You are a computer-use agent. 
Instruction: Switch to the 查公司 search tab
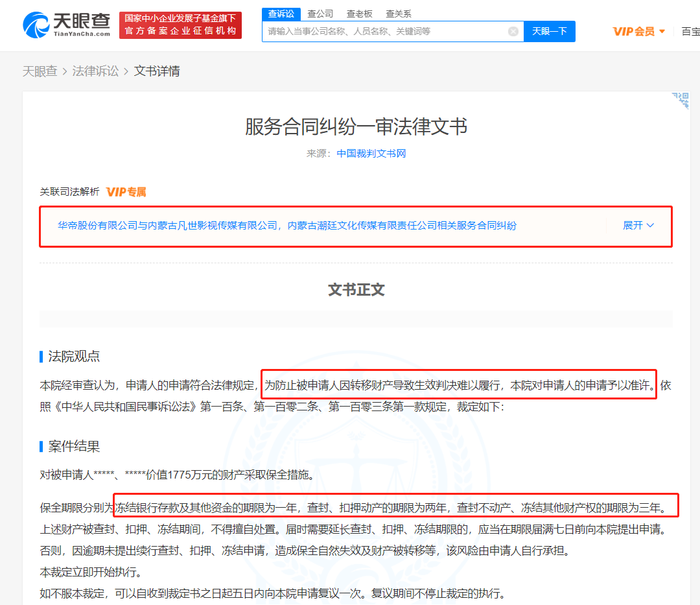[320, 14]
